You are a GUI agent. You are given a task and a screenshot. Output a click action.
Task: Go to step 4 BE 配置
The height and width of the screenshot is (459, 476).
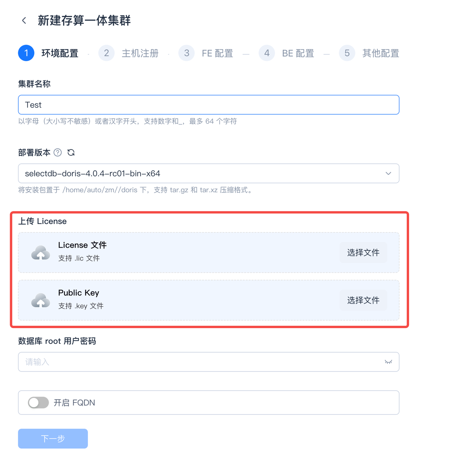(267, 53)
